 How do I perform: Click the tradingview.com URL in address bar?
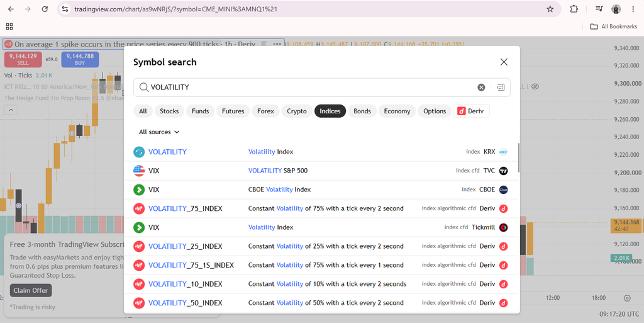pyautogui.click(x=176, y=9)
